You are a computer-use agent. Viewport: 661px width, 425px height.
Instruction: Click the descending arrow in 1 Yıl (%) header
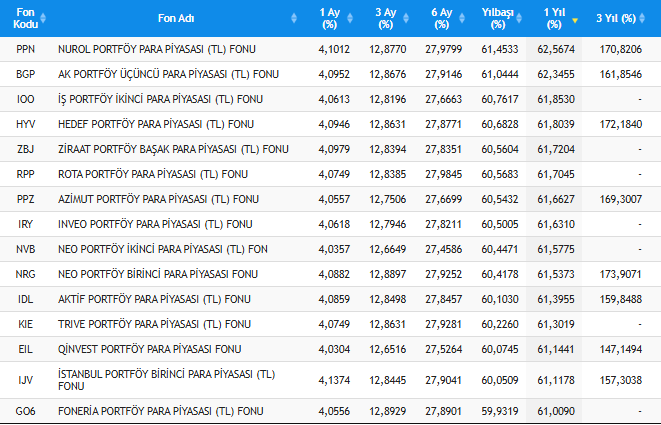tap(576, 19)
